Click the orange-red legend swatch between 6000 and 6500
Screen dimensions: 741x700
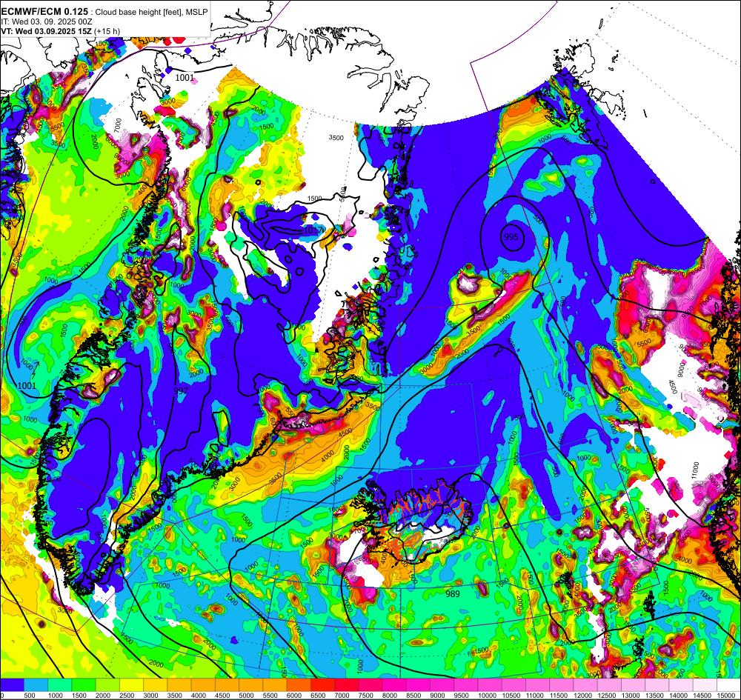click(299, 684)
